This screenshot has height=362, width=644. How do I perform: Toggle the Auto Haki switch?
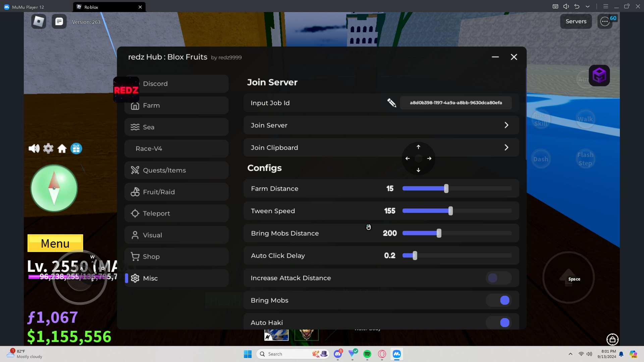pos(499,322)
